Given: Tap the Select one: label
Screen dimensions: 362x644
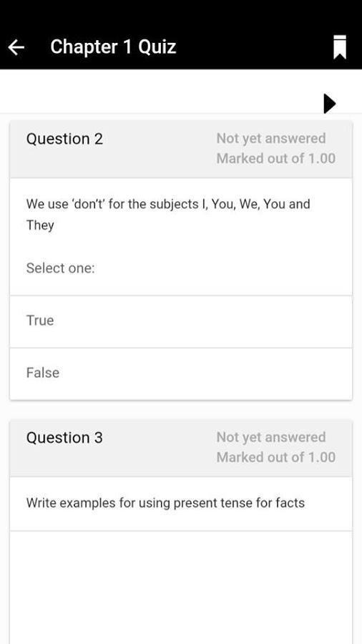Looking at the screenshot, I should tap(60, 268).
